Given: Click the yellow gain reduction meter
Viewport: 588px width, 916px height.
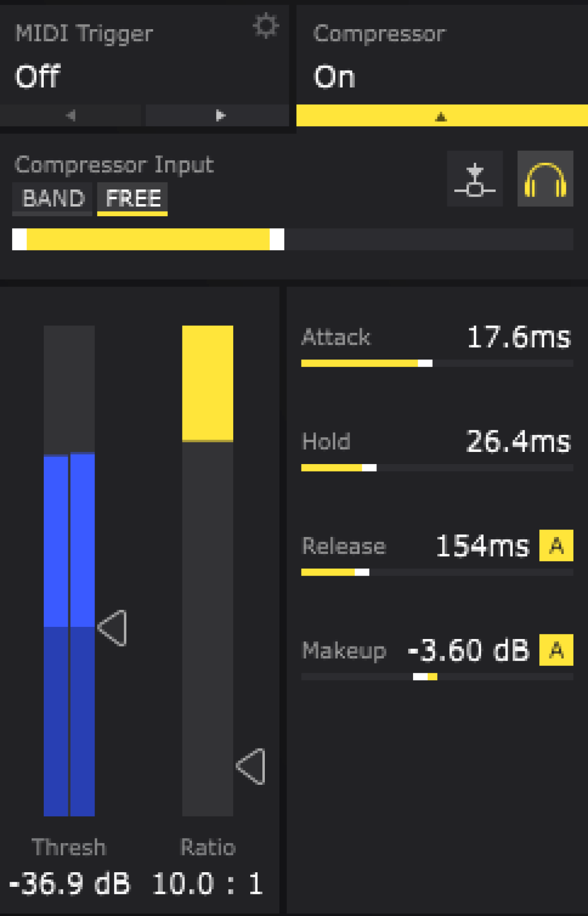Looking at the screenshot, I should (208, 571).
